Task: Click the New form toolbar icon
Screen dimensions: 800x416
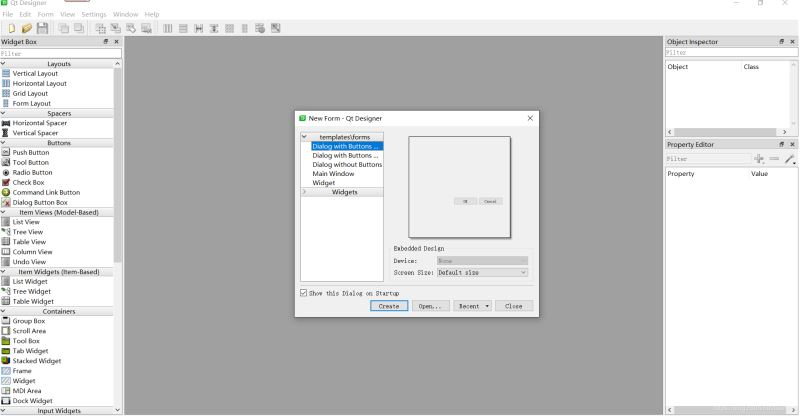Action: click(9, 28)
